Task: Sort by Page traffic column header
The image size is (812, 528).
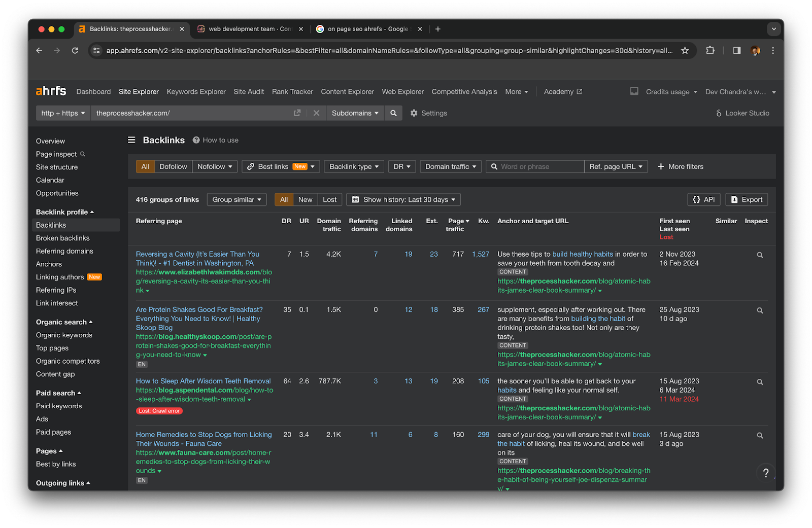Action: (458, 225)
